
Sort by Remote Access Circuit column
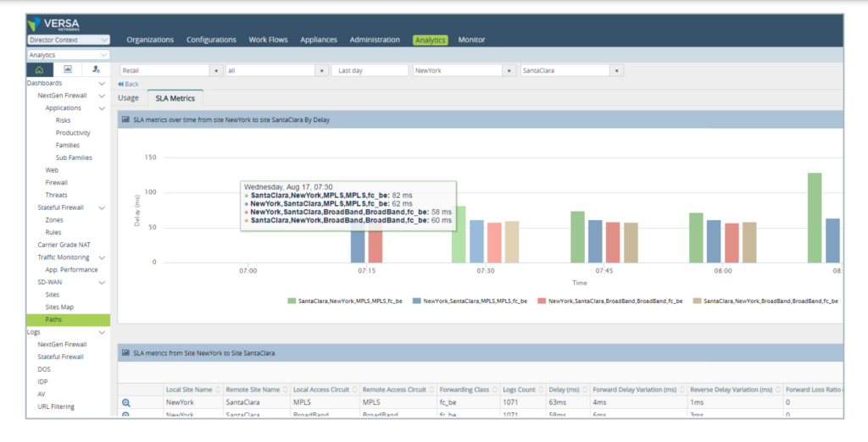point(398,390)
